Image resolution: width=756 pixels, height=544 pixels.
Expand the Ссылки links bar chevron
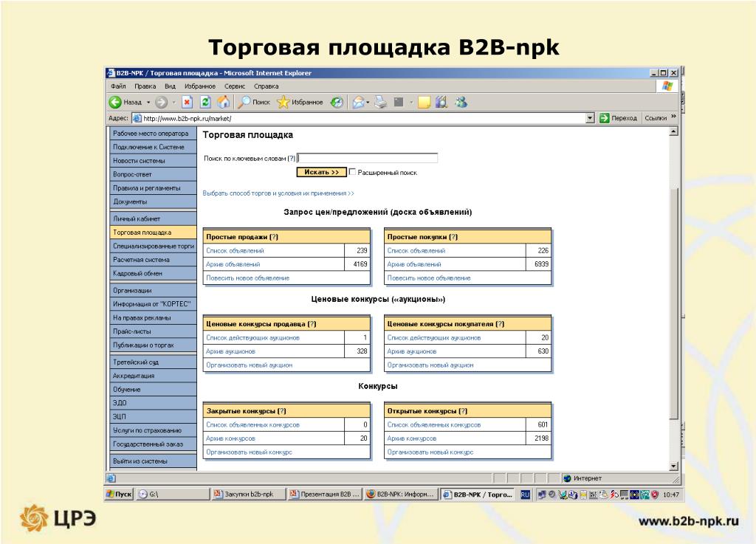(673, 117)
